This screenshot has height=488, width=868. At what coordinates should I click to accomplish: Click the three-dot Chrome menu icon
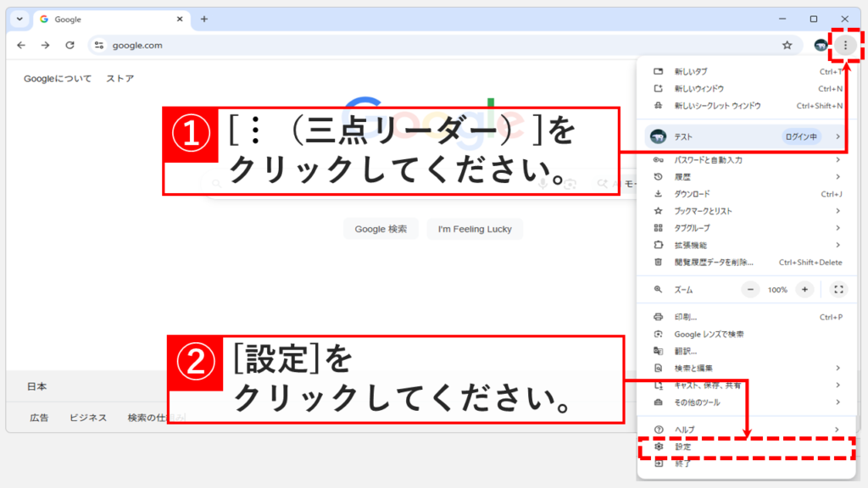pyautogui.click(x=845, y=46)
